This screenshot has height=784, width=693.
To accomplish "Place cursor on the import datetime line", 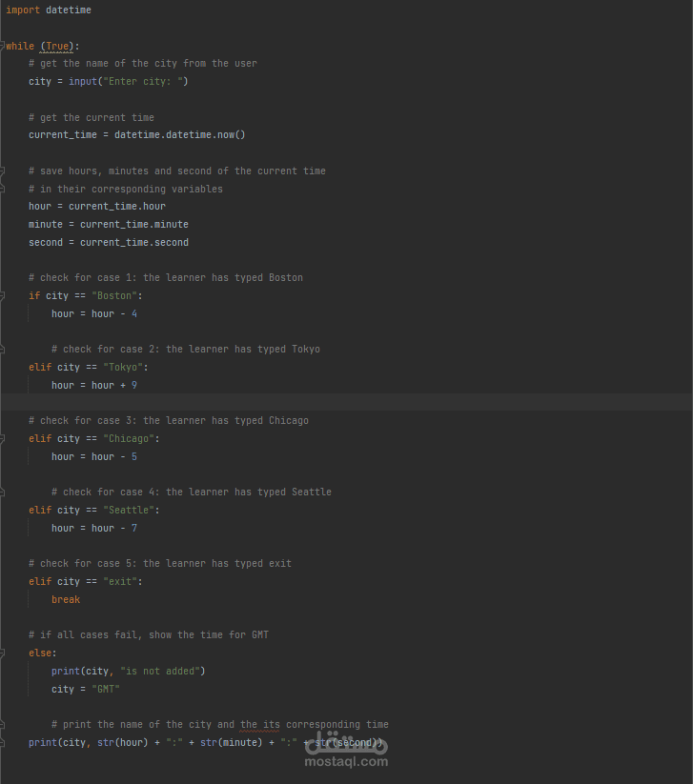I will (x=48, y=10).
